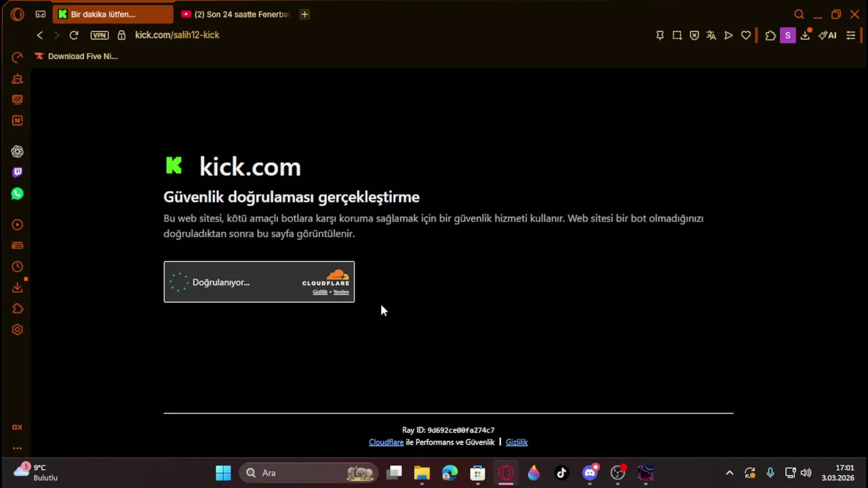Open ChatGPT from the sidebar
This screenshot has width=868, height=488.
18,152
